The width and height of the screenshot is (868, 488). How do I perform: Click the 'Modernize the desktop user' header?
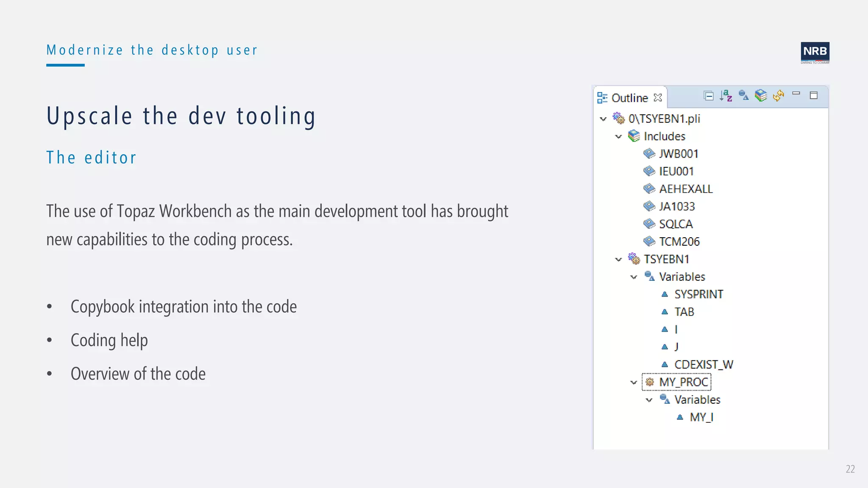152,50
